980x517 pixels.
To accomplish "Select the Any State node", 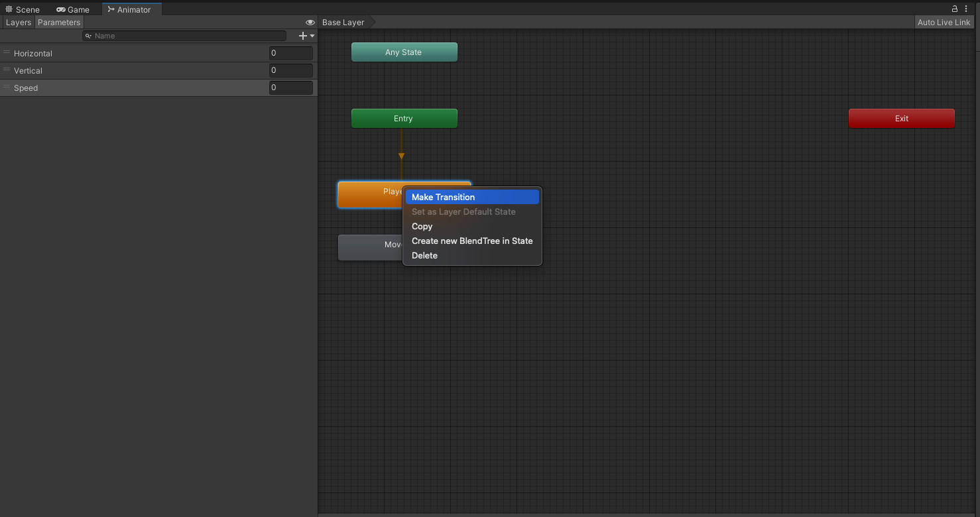I will pyautogui.click(x=404, y=52).
